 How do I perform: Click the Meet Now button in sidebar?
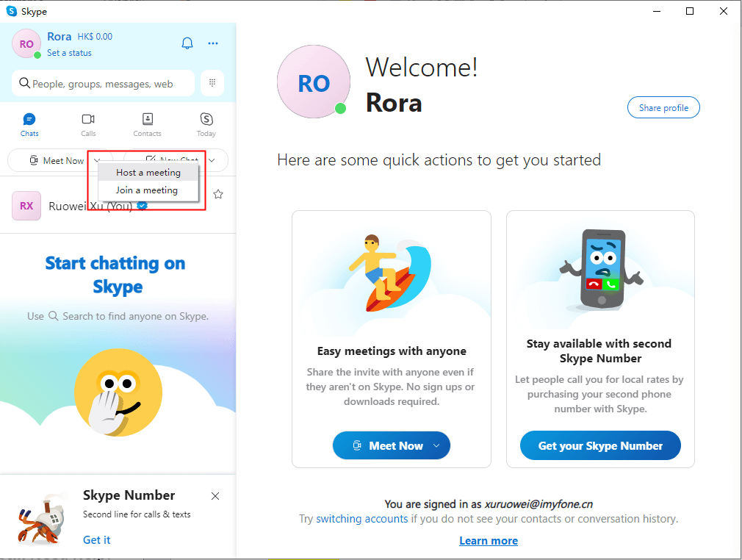(x=57, y=160)
